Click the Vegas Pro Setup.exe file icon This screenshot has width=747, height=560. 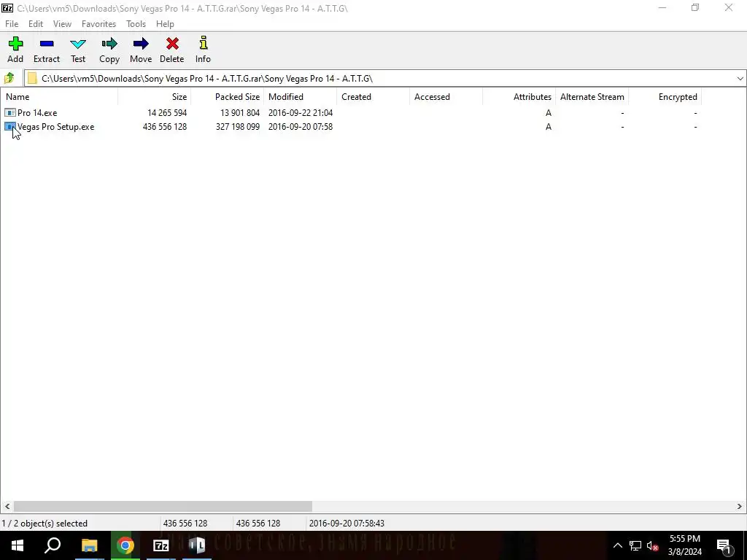click(x=10, y=127)
